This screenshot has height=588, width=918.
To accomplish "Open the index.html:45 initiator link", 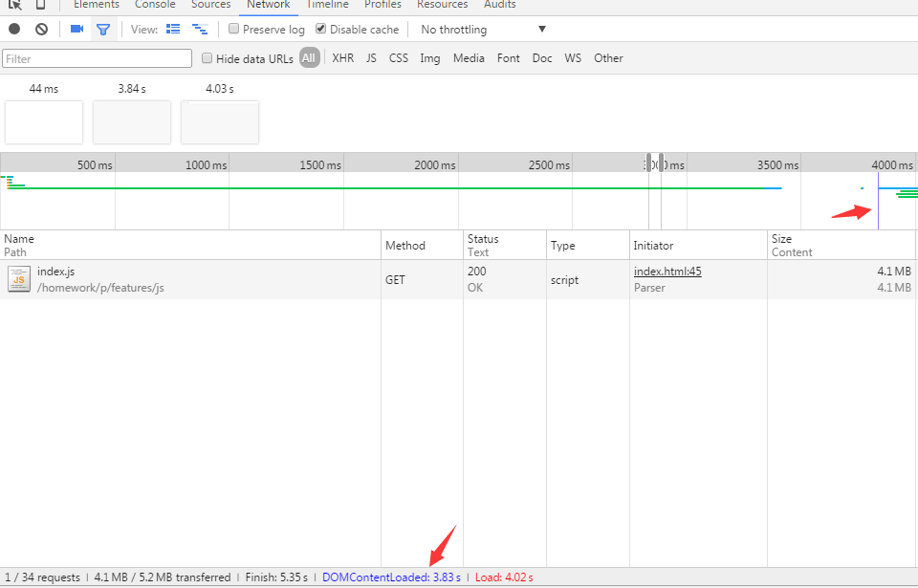I will click(x=667, y=272).
